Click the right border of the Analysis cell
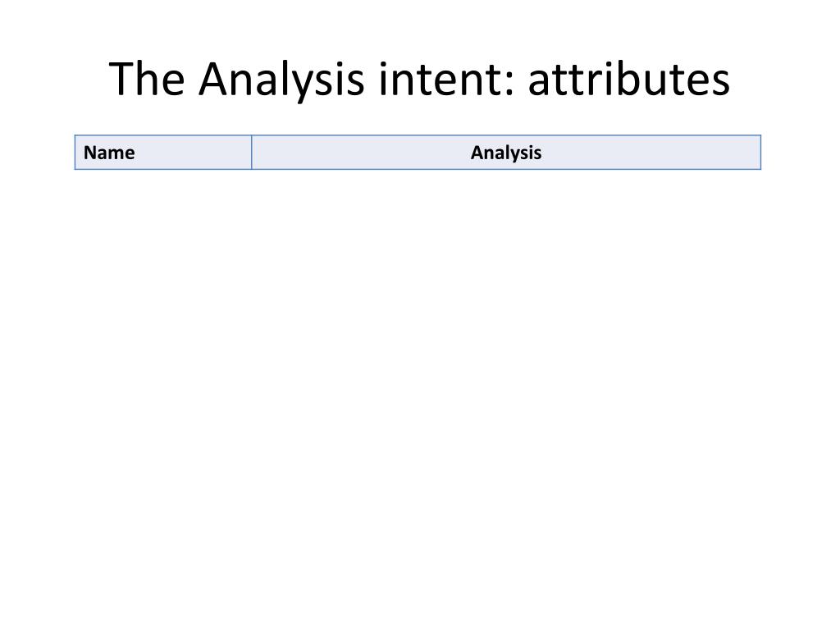This screenshot has height=630, width=840. coord(760,153)
